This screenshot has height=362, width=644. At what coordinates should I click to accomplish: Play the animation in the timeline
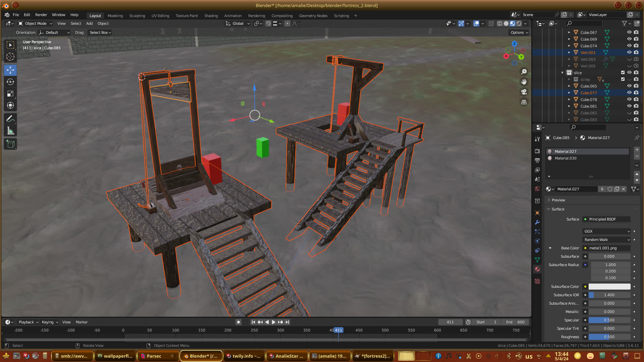tap(273, 322)
